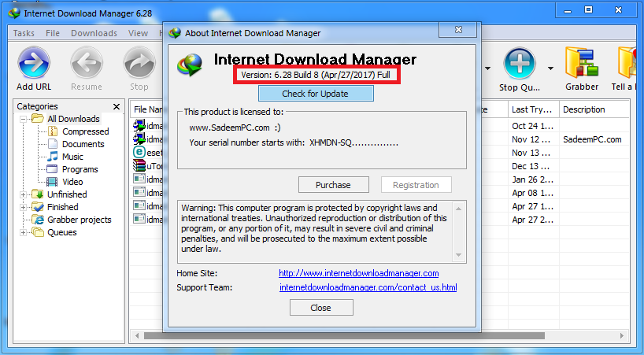The width and height of the screenshot is (644, 355).
Task: Collapse the All Downloads tree node
Action: click(x=24, y=119)
